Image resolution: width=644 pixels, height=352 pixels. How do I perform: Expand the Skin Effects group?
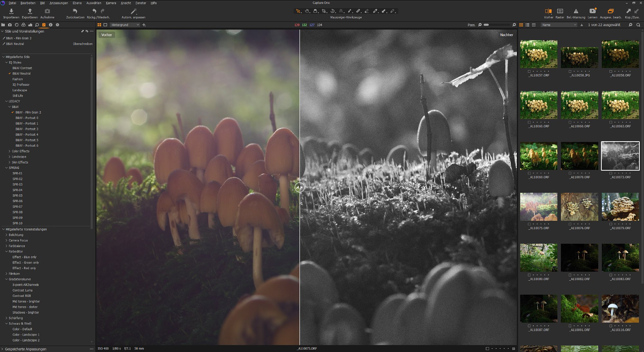(x=10, y=162)
